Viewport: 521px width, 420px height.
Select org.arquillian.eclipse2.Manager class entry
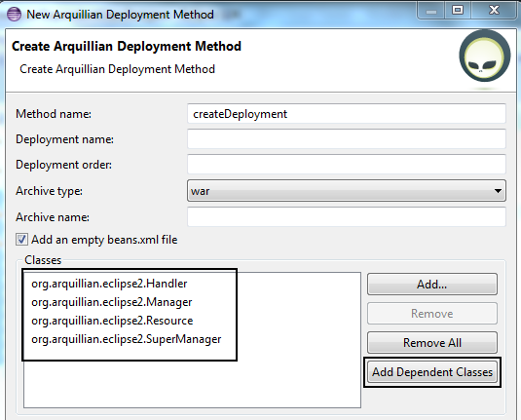(x=112, y=302)
